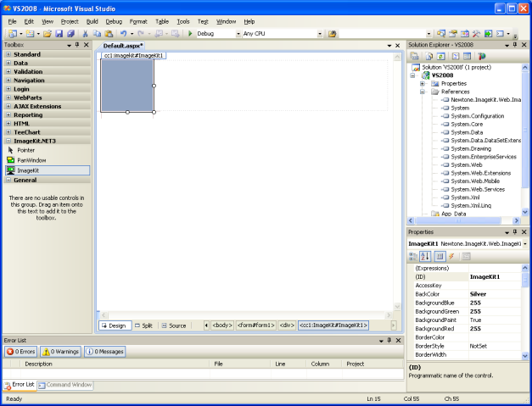Viewport: 532px width, 406px height.
Task: Expand the AJAX Extensions toolbox group
Action: (x=8, y=106)
